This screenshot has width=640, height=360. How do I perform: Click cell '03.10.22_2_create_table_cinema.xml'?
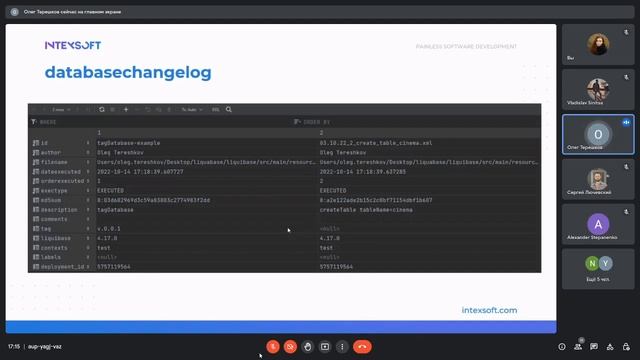376,143
